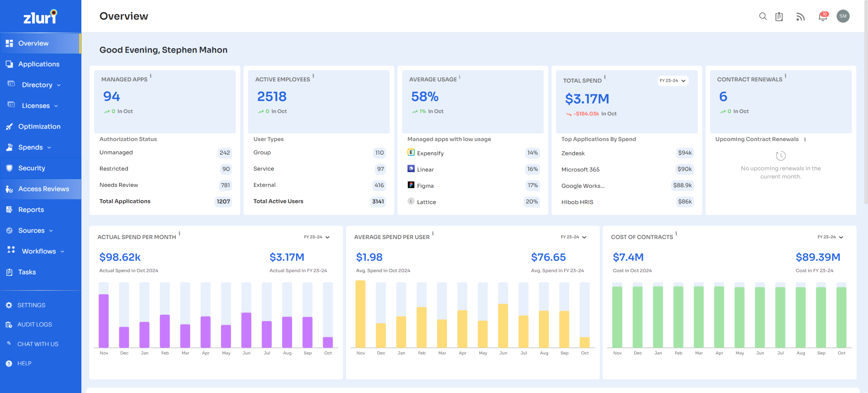
Task: Open the Help question mark item
Action: click(9, 363)
